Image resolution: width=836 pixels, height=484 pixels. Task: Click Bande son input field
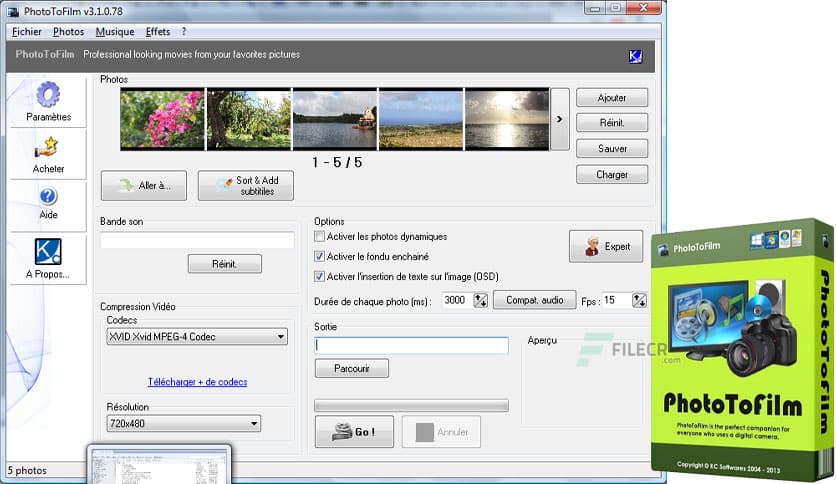click(x=197, y=240)
